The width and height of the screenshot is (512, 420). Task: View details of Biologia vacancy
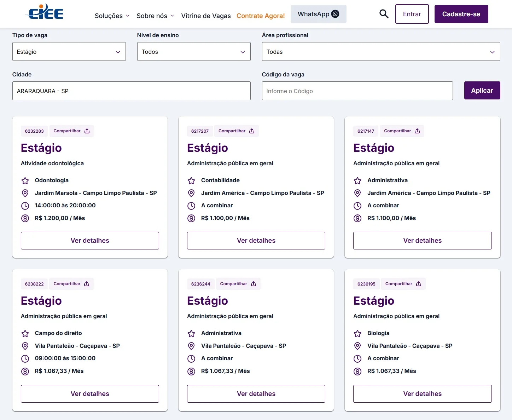click(x=423, y=394)
